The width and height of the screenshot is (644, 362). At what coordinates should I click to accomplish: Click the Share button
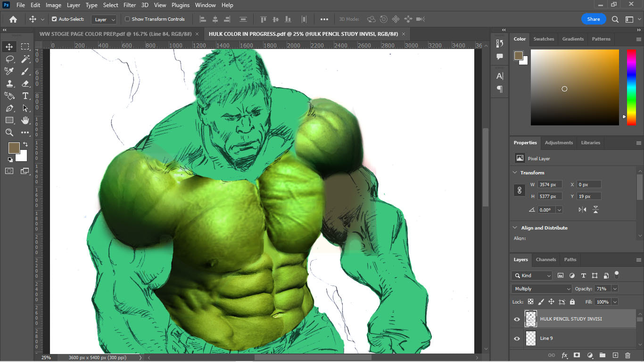coord(594,19)
